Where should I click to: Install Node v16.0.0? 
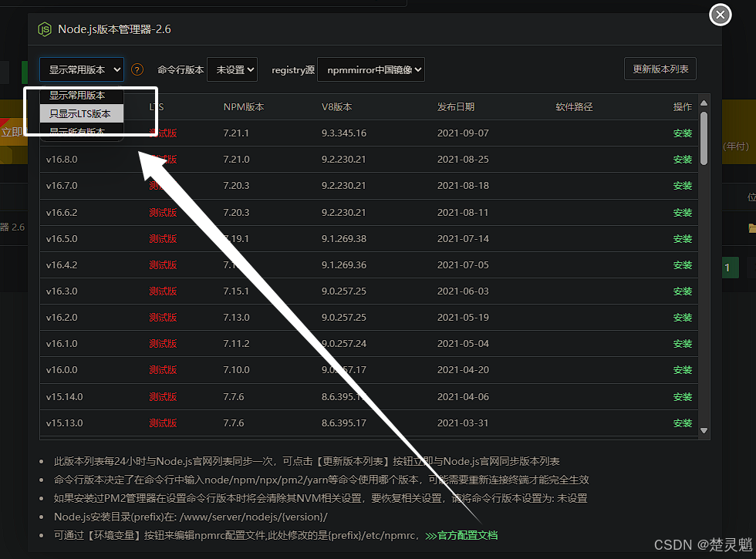click(x=682, y=370)
